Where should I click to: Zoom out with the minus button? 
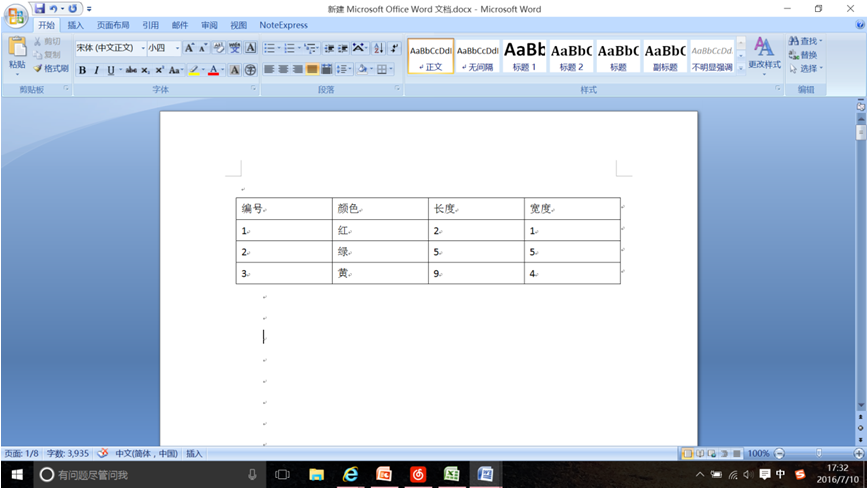coord(779,454)
